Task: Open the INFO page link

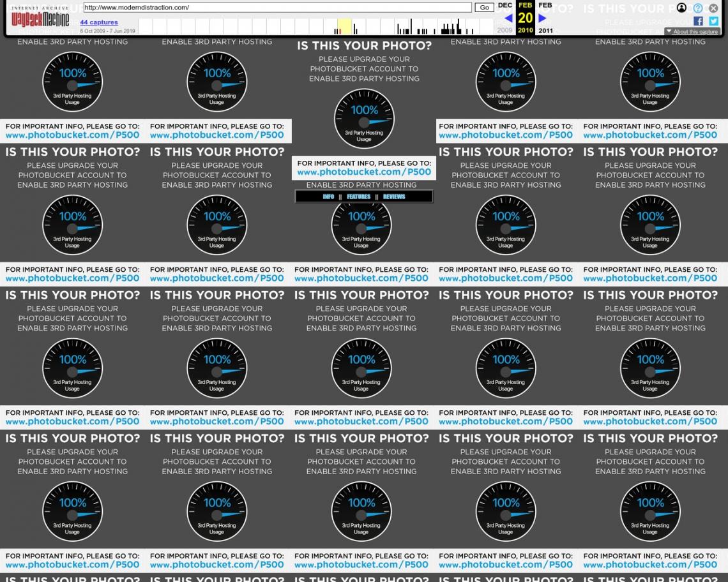Action: (x=328, y=197)
